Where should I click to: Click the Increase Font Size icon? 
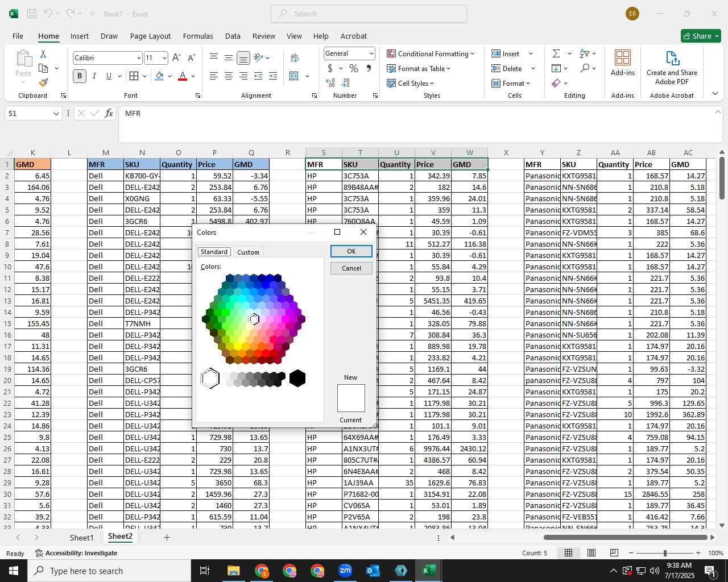click(176, 57)
